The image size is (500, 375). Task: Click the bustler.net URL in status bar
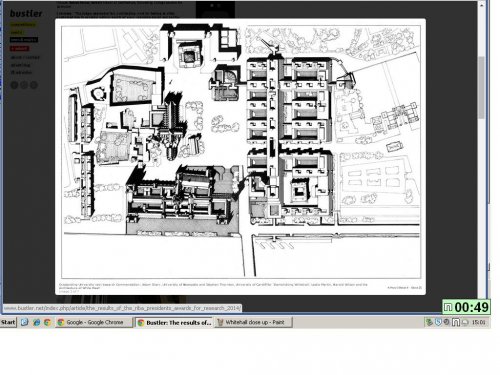pyautogui.click(x=122, y=308)
